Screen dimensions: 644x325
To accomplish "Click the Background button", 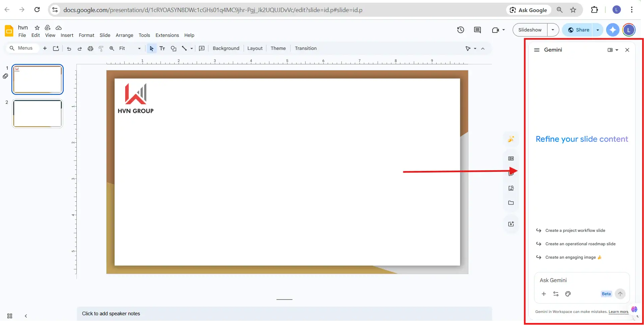I will coord(226,48).
